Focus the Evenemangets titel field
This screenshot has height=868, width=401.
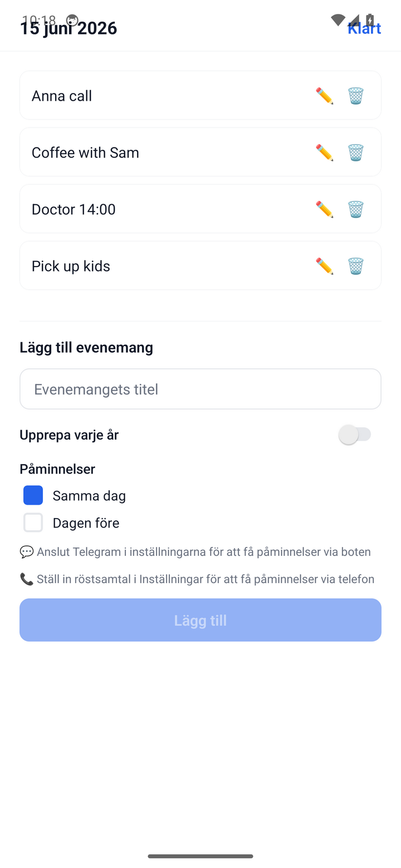(x=200, y=389)
